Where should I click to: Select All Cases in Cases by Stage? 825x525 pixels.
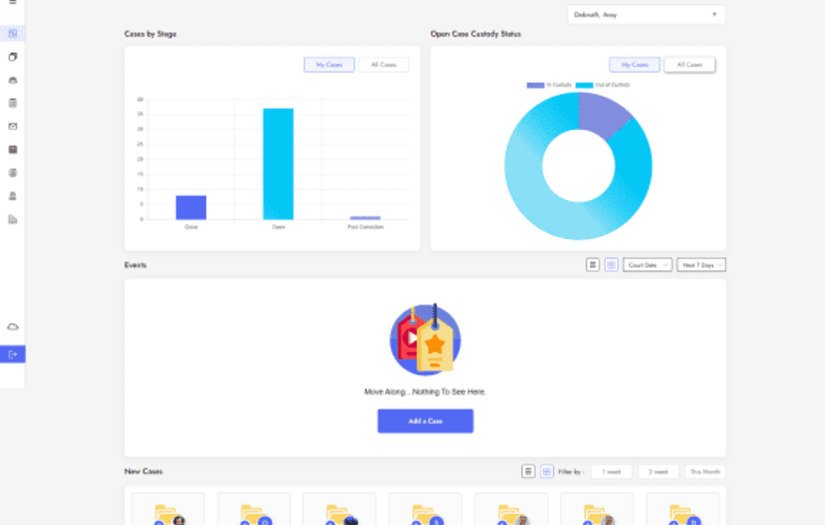click(x=384, y=65)
